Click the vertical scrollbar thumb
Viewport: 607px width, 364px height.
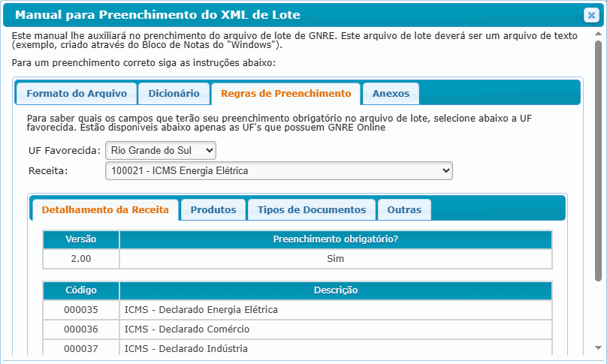point(599,158)
